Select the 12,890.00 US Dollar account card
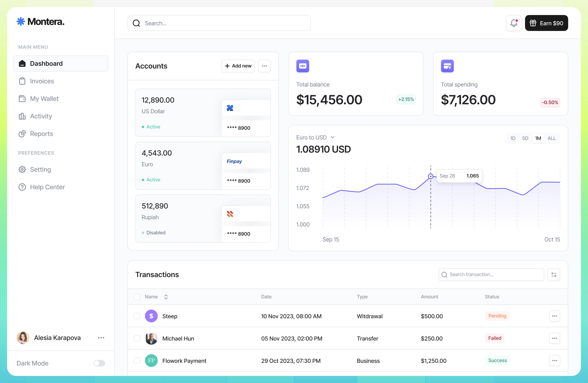This screenshot has width=588, height=383. pos(203,113)
